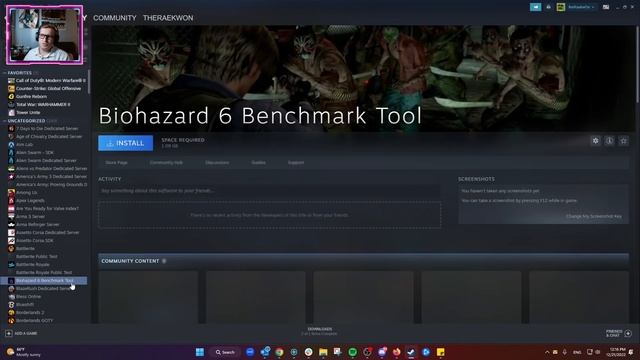This screenshot has height=360, width=640.
Task: Open first community content thumbnail
Action: pos(148,297)
